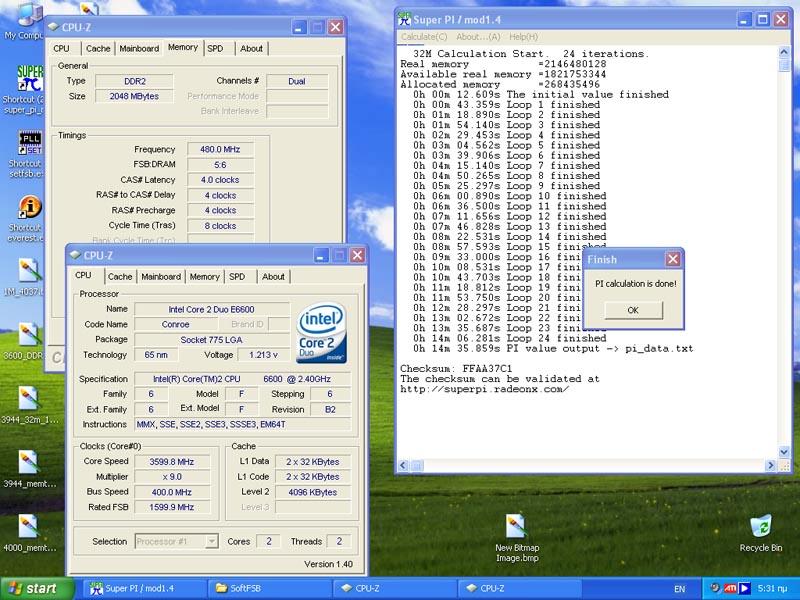800x600 pixels.
Task: Select the 4000_memt bitmap file on desktop
Action: [28, 528]
